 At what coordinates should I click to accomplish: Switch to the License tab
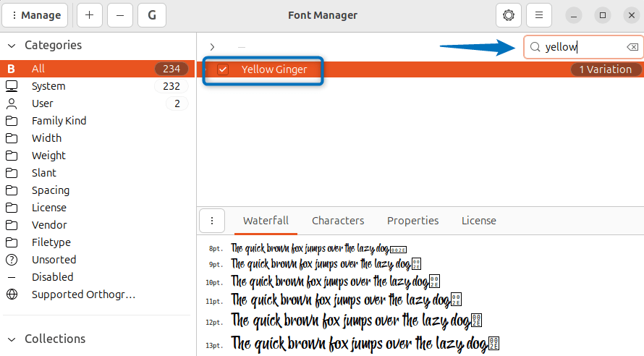tap(479, 221)
